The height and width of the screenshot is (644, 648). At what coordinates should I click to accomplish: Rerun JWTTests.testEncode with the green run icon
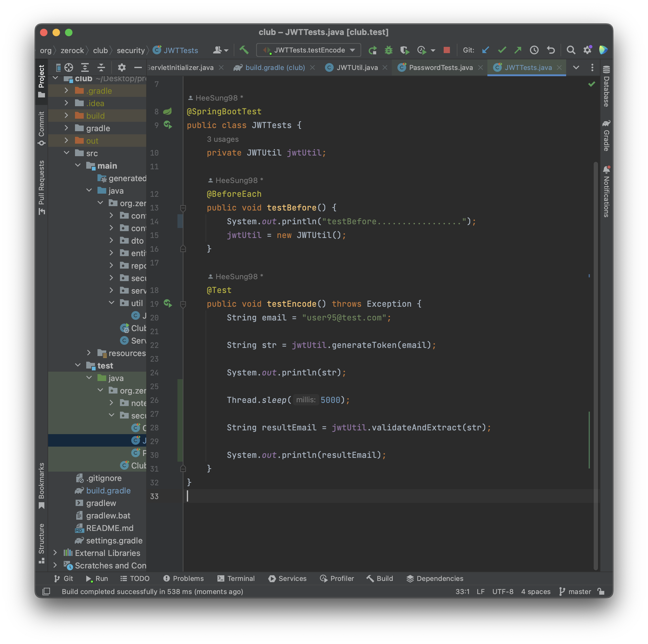click(372, 50)
